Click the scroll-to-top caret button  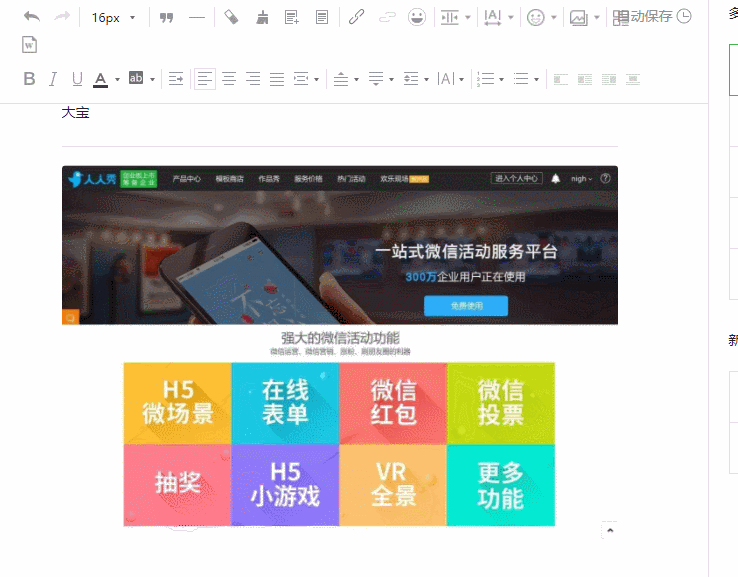point(610,530)
